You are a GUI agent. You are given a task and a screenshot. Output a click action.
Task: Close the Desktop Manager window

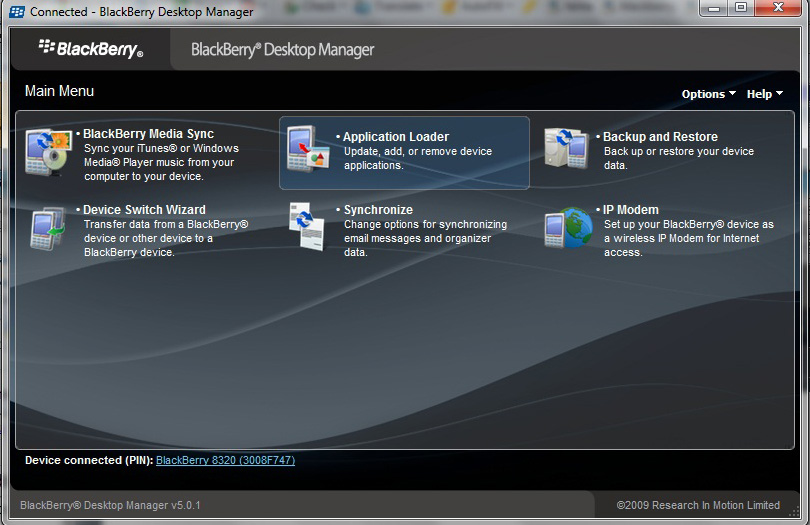(778, 8)
